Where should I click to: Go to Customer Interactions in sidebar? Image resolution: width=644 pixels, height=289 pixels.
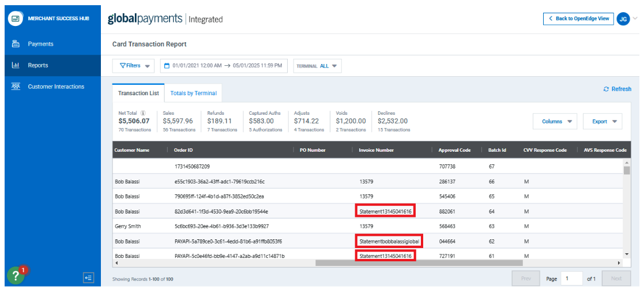[56, 87]
